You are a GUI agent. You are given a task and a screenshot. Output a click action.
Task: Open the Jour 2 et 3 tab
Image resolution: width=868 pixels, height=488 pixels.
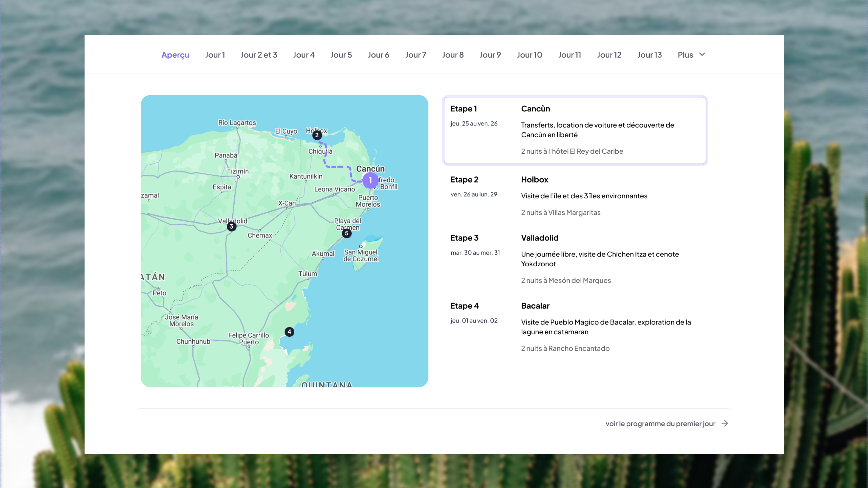[259, 54]
